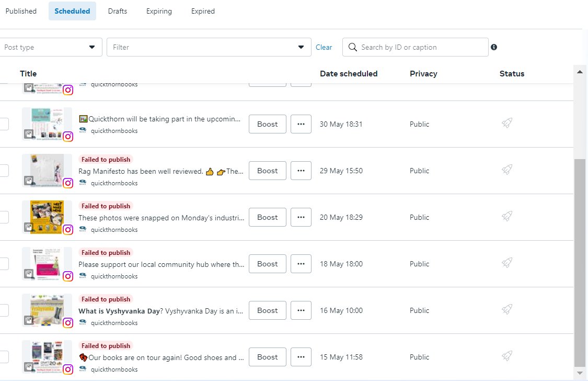Click status rocket icon for 15 May post

[507, 355]
